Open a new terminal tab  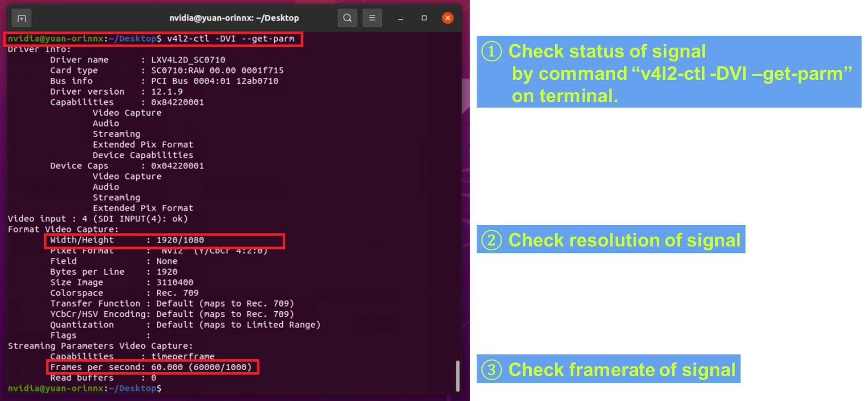21,18
